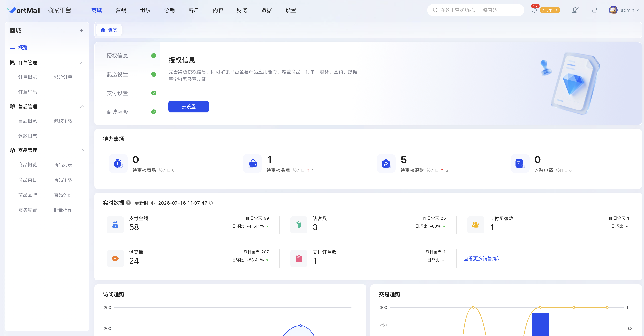
Task: Click the 概览 dashboard icon in sidebar
Action: coord(12,47)
